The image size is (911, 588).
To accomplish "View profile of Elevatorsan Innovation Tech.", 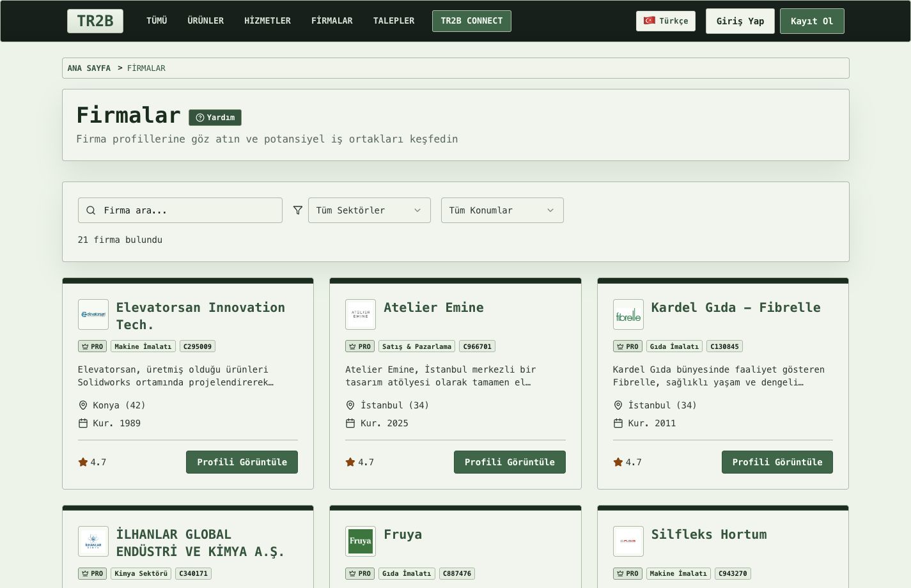I will [x=242, y=462].
